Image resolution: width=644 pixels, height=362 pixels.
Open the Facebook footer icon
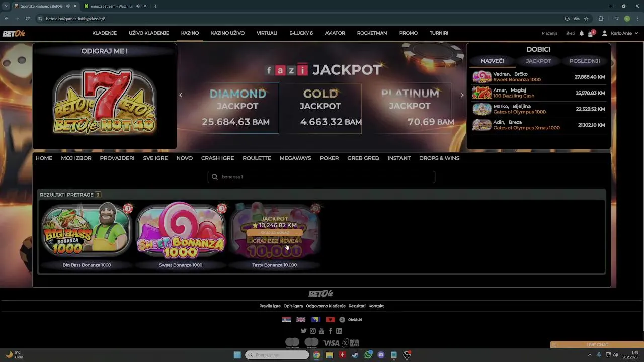pos(331,331)
